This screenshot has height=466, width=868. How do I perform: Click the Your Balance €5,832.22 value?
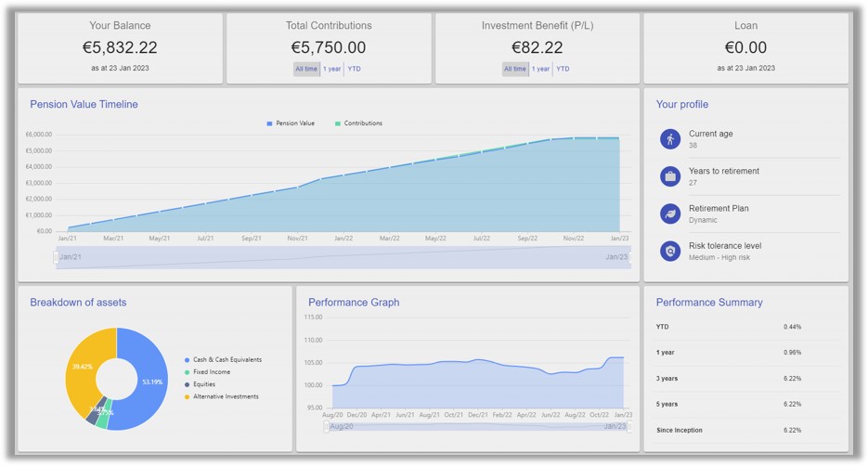click(x=120, y=47)
